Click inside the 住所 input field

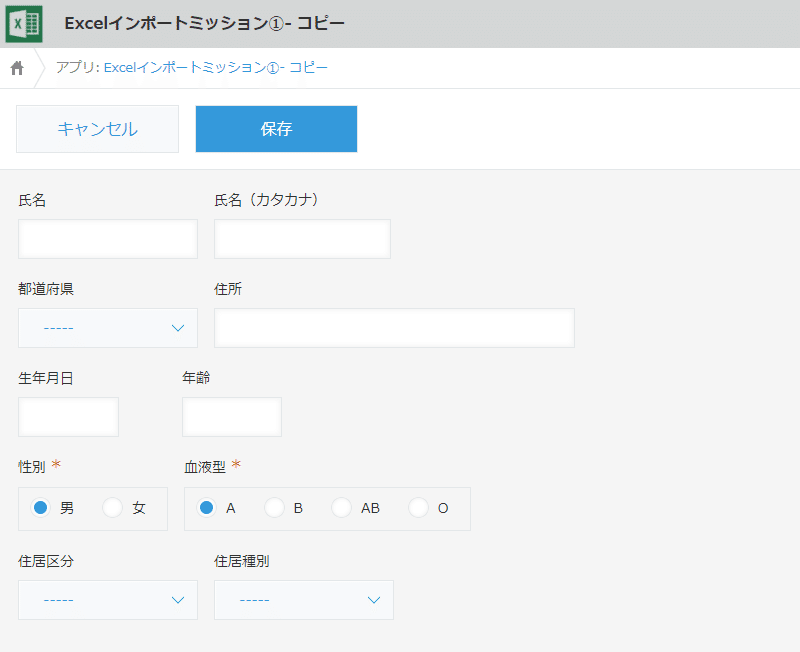(393, 328)
